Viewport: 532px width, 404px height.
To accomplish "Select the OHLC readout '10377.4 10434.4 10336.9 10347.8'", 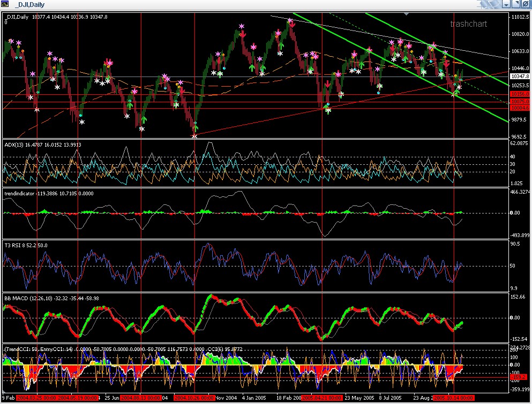I will [70, 17].
